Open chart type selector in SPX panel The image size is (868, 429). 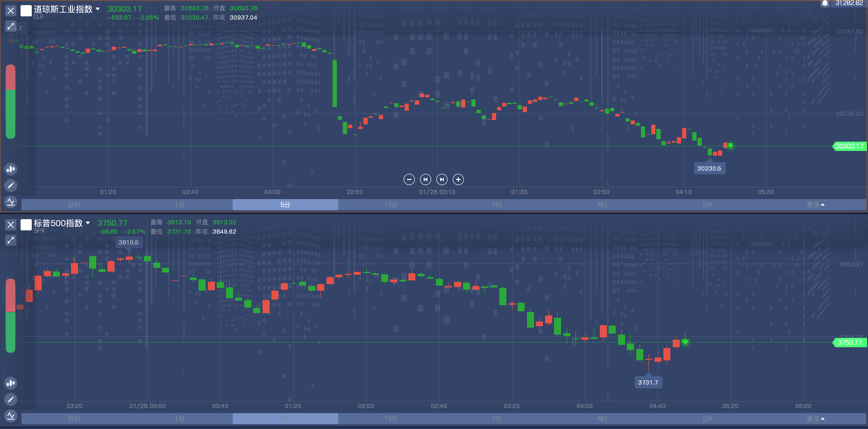[x=11, y=383]
